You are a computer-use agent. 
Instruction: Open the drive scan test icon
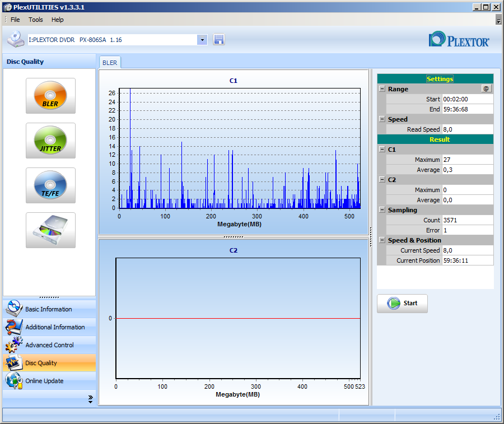[50, 230]
